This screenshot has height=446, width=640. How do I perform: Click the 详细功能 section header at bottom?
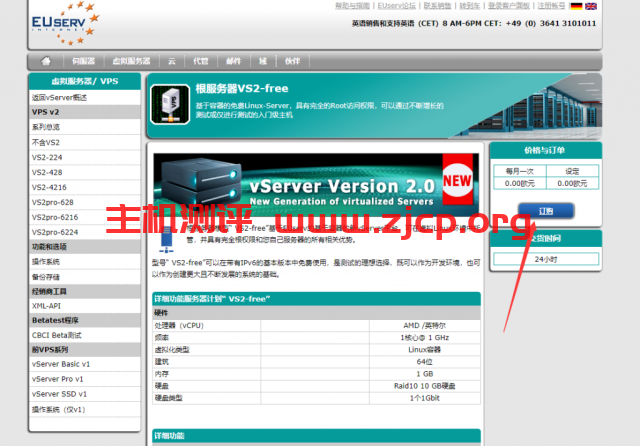(316, 436)
